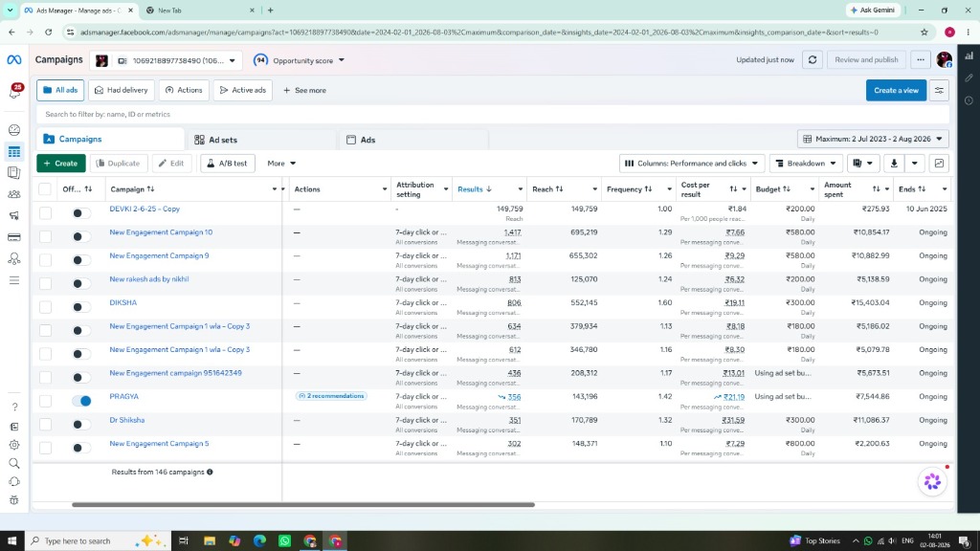Open right rail edit pencil icon
The width and height of the screenshot is (980, 551).
pyautogui.click(x=969, y=78)
